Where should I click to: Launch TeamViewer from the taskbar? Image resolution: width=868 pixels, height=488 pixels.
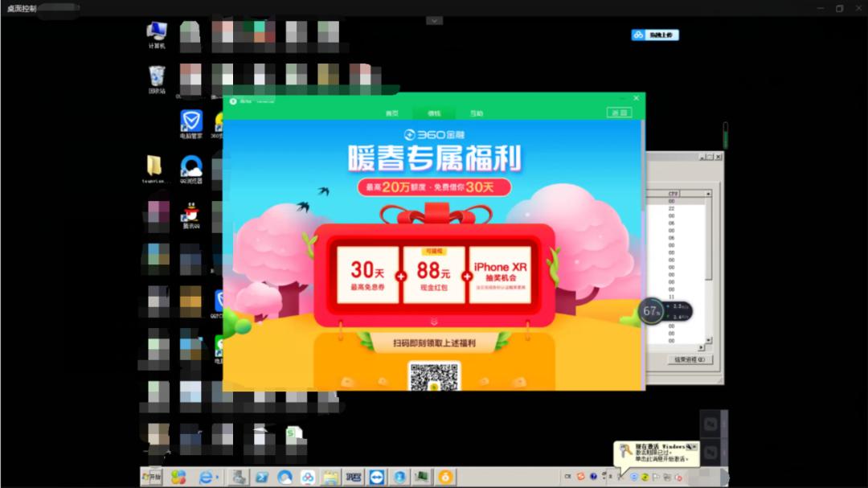tap(378, 477)
